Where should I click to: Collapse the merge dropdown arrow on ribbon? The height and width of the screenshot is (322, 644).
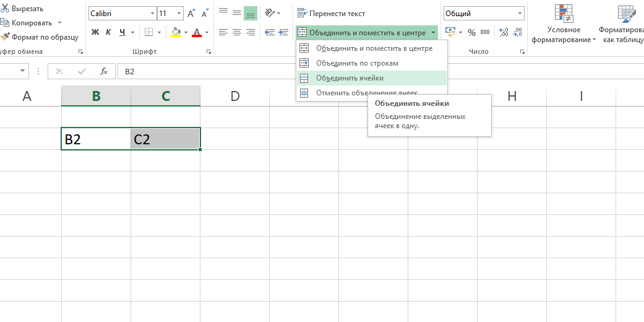point(433,32)
